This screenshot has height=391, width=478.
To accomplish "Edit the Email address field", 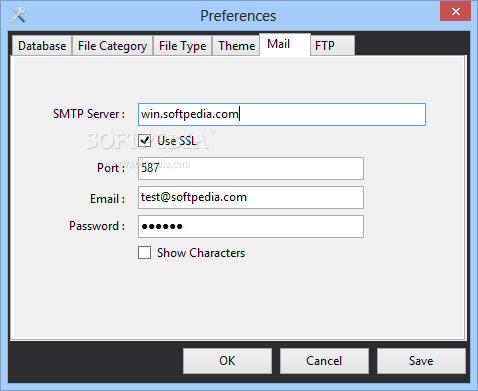I will click(x=251, y=197).
